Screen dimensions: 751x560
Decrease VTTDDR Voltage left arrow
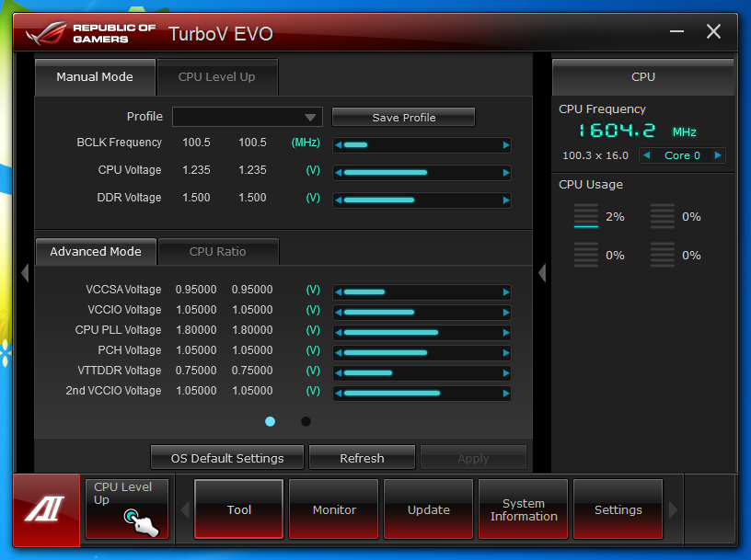click(x=338, y=372)
